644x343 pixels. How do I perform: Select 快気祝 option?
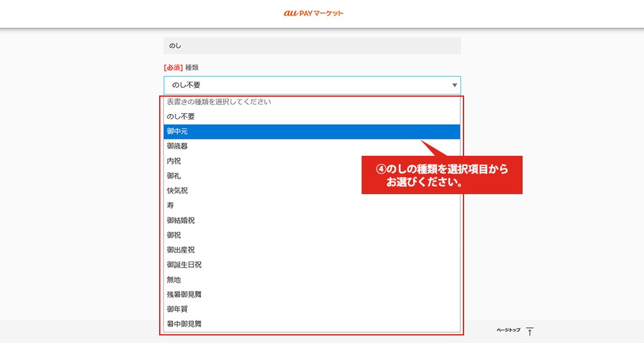click(312, 190)
